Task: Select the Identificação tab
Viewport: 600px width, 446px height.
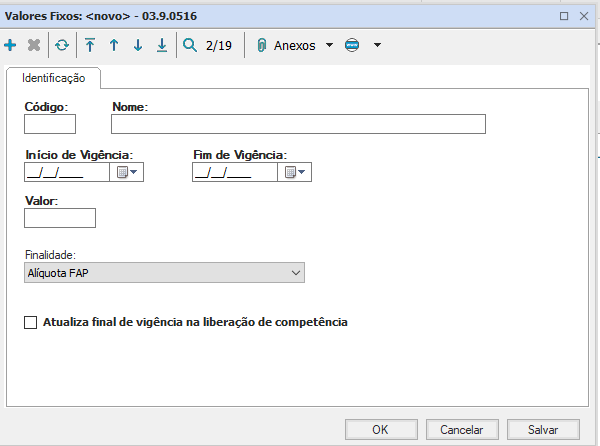Action: click(x=54, y=78)
